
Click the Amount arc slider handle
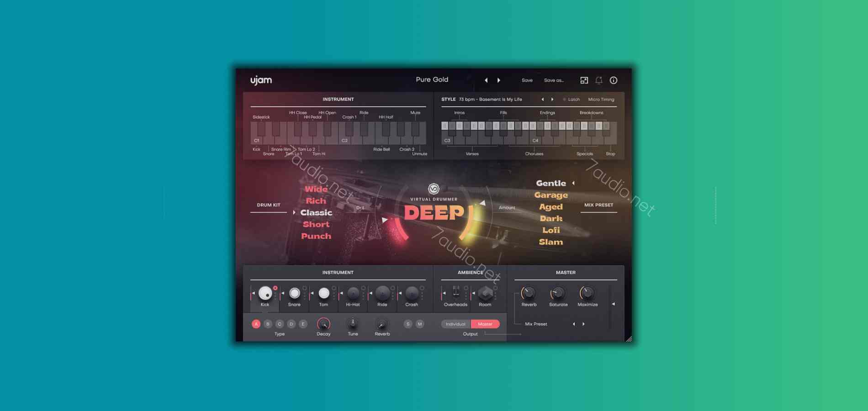pyautogui.click(x=482, y=203)
